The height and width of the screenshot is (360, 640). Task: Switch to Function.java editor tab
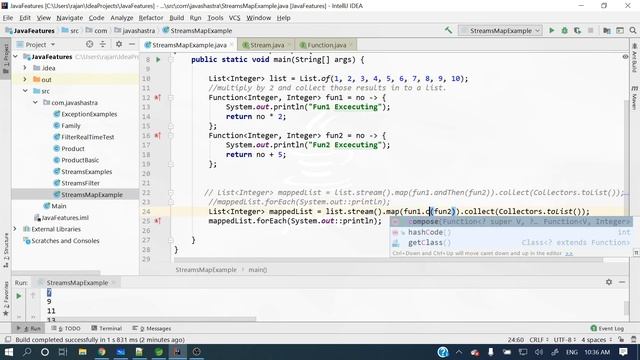point(326,45)
